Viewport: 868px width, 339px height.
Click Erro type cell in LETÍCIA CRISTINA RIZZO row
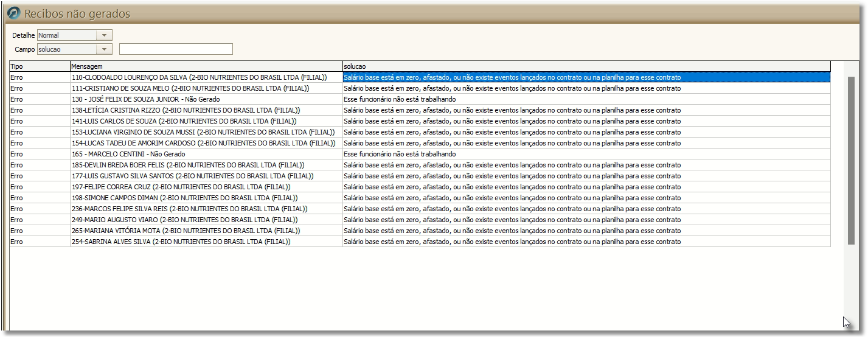click(x=40, y=110)
